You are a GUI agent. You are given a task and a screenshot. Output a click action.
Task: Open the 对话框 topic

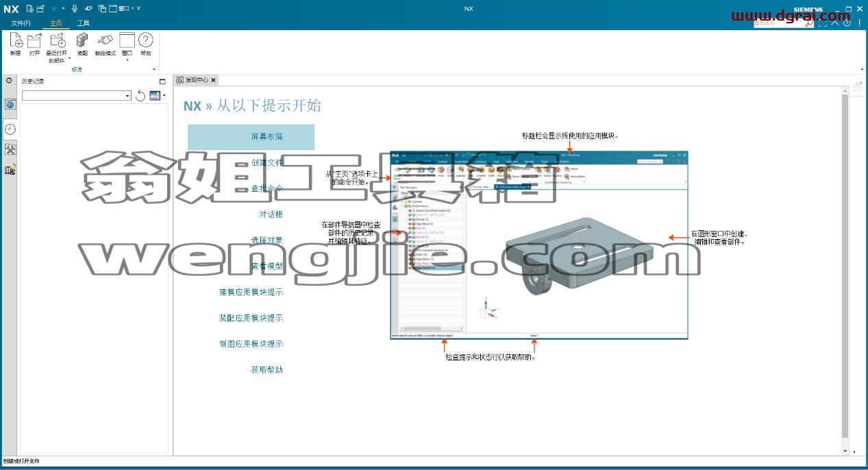point(271,214)
